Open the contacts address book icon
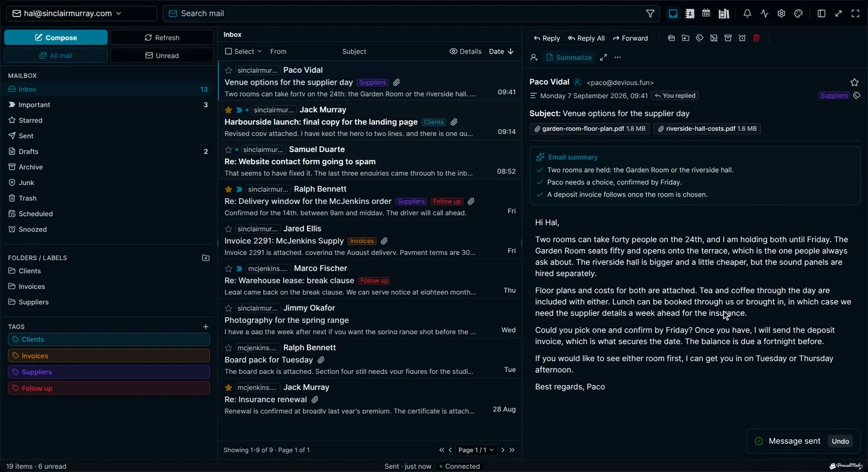868x472 pixels. (x=690, y=14)
